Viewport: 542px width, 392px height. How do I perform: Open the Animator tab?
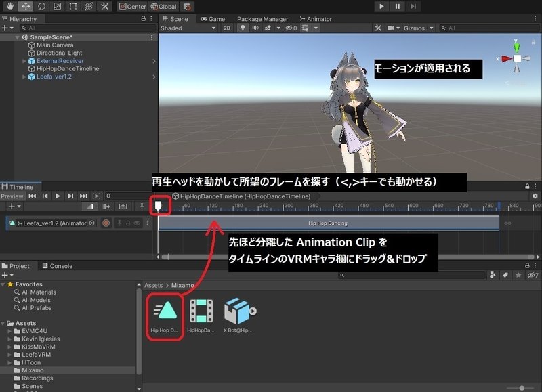(x=316, y=19)
